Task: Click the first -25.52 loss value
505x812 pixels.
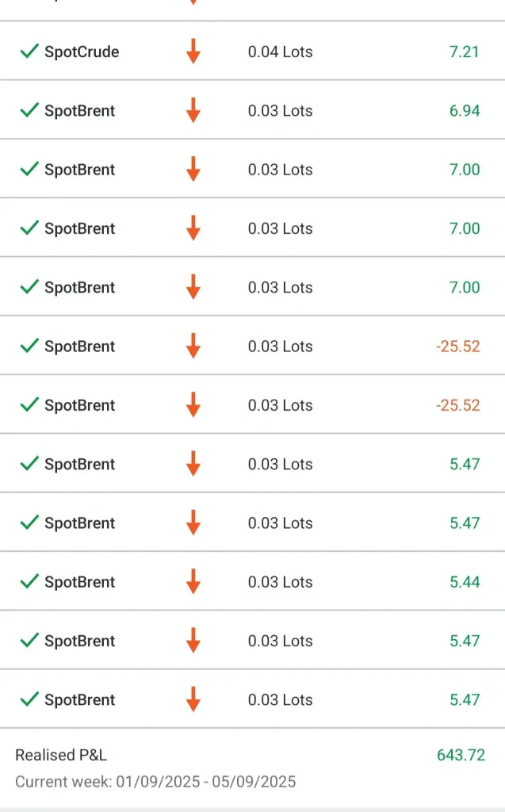Action: point(457,347)
